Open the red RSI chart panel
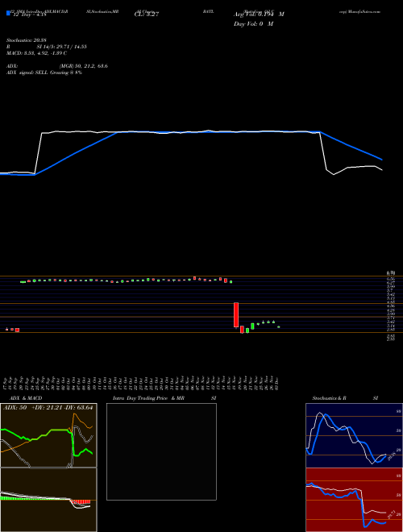This screenshot has height=532, width=403. 354,500
